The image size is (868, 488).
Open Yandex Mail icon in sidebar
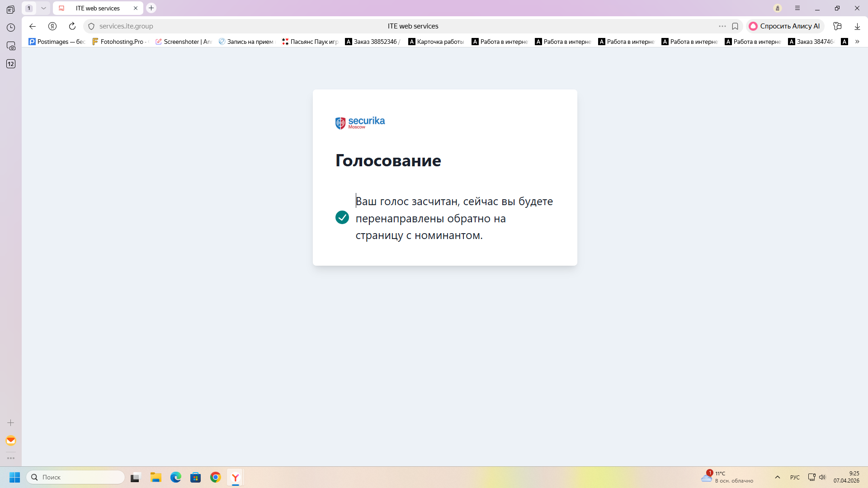tap(11, 441)
